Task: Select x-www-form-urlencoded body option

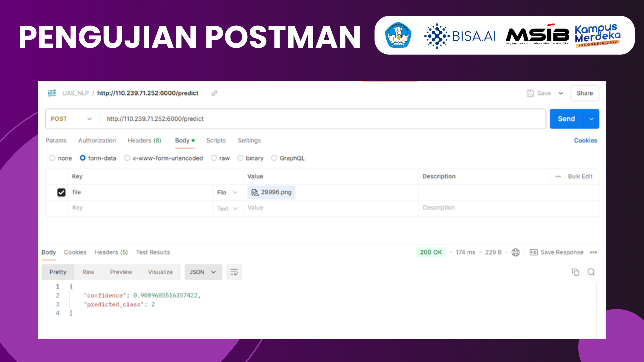Action: tap(127, 158)
